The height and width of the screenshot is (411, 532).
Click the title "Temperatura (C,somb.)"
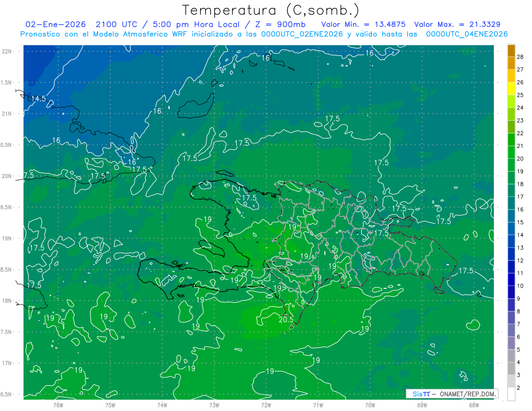[x=270, y=10]
